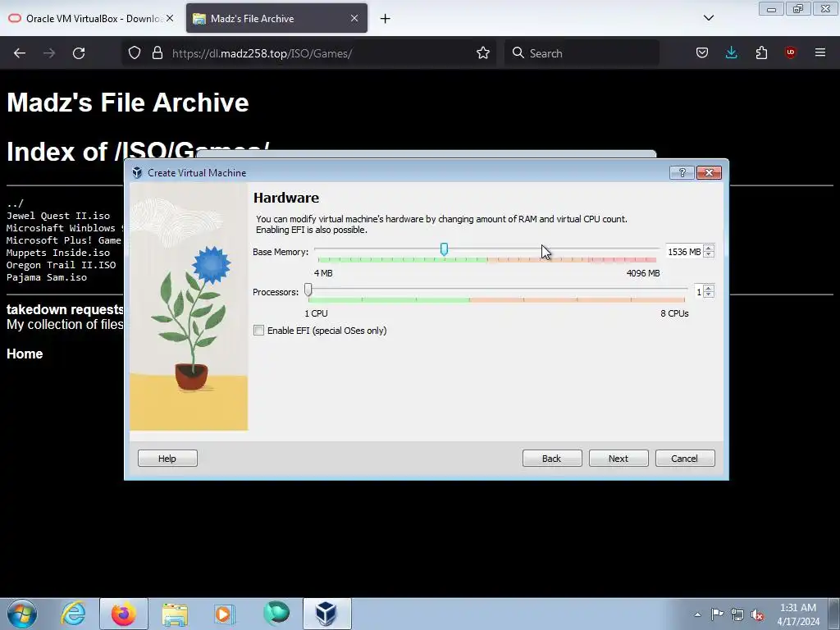Open the Windows Start button
840x630 pixels.
click(x=22, y=614)
